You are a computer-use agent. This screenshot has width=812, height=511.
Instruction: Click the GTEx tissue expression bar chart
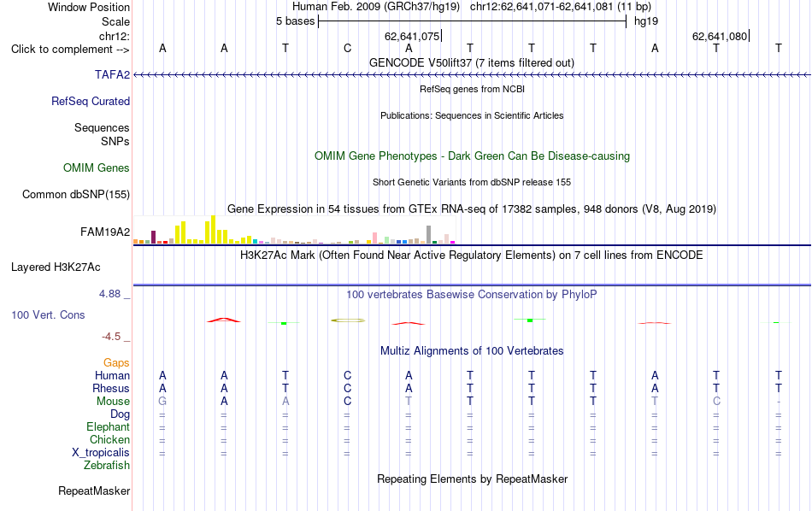[294, 230]
